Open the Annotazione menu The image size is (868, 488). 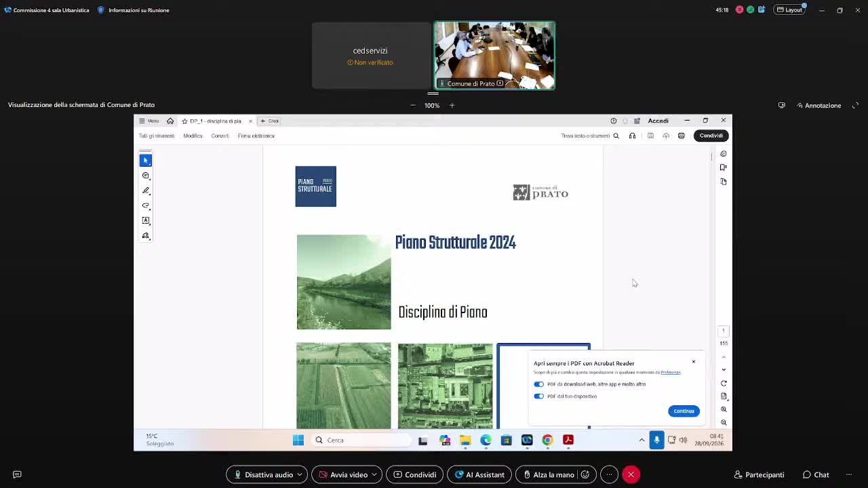[x=819, y=105]
